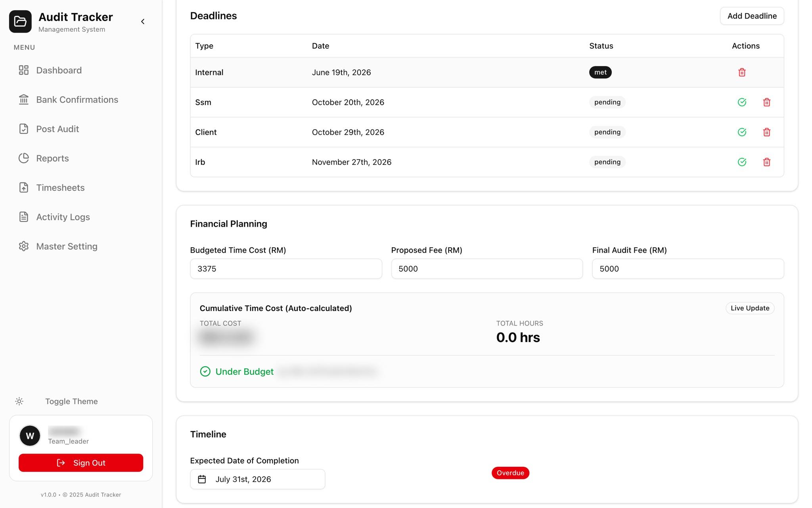The width and height of the screenshot is (812, 508).
Task: Collapse the sidebar with the chevron arrow
Action: click(x=143, y=21)
